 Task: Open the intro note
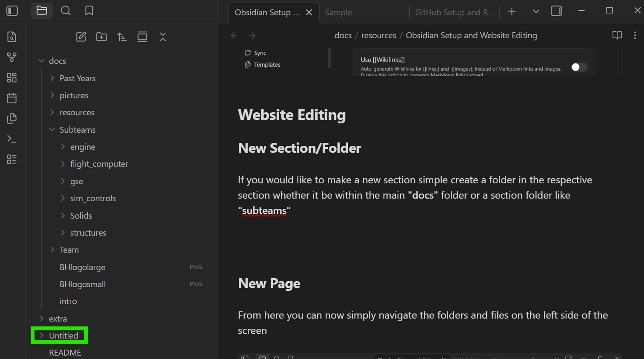coord(68,301)
